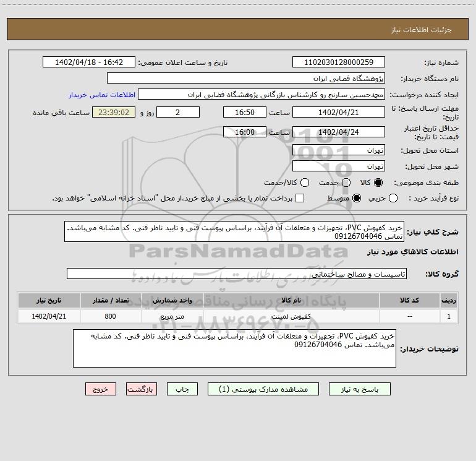Image resolution: width=476 pixels, height=461 pixels.
Task: Click the کفپوش لمینت table cell
Action: pyautogui.click(x=291, y=316)
